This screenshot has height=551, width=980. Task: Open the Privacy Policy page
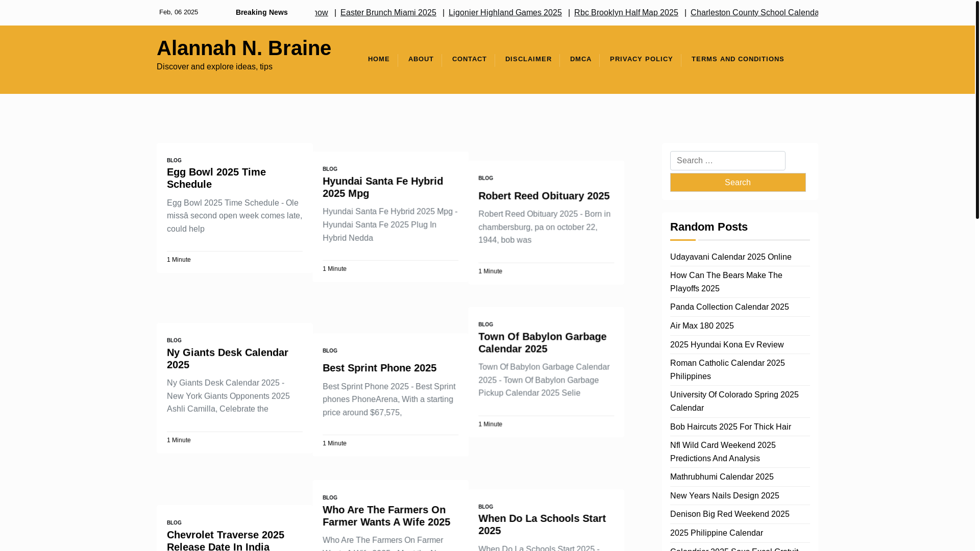pyautogui.click(x=641, y=59)
